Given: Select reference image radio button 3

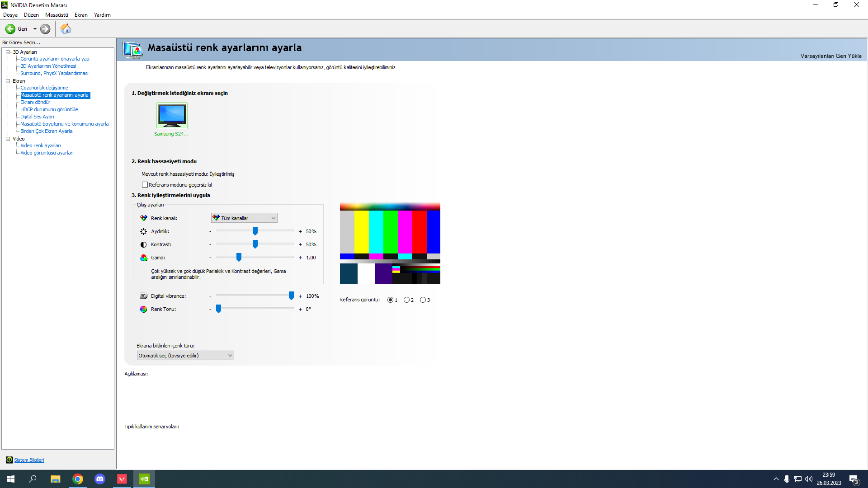Looking at the screenshot, I should click(x=423, y=300).
